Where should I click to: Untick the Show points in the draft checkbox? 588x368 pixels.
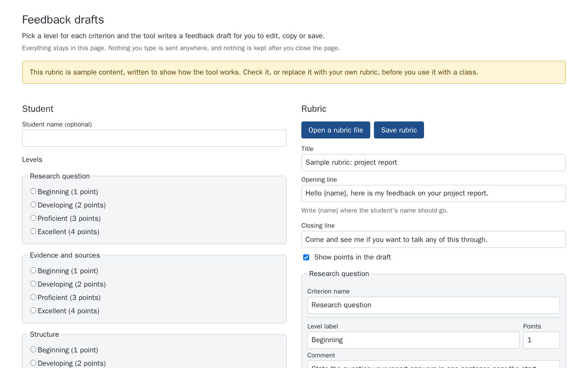tap(306, 257)
